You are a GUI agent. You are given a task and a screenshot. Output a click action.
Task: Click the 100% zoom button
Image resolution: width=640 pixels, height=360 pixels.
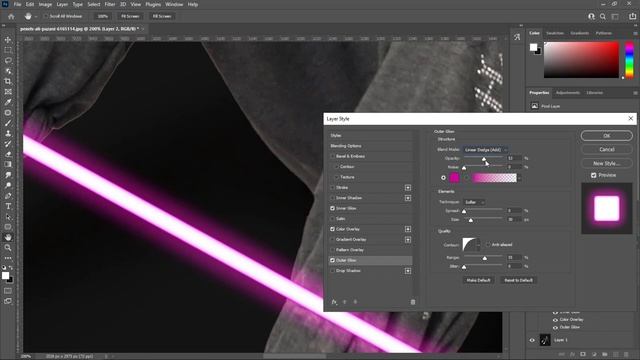[102, 16]
